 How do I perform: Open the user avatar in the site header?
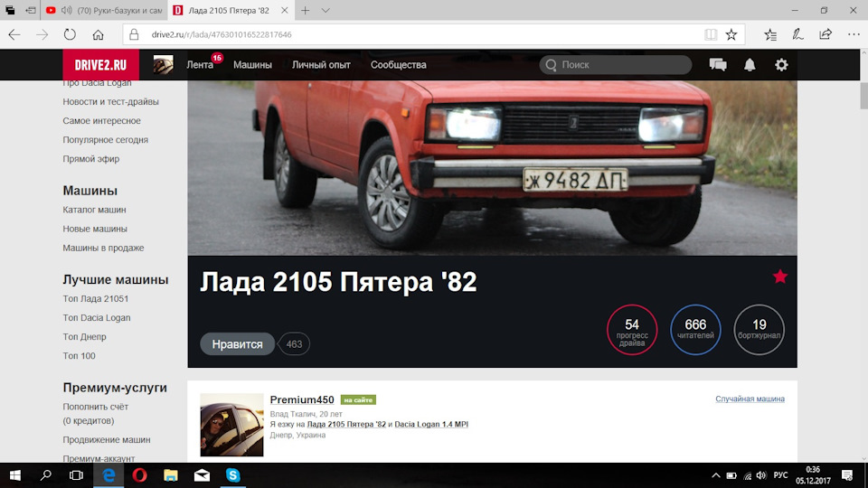[x=164, y=65]
